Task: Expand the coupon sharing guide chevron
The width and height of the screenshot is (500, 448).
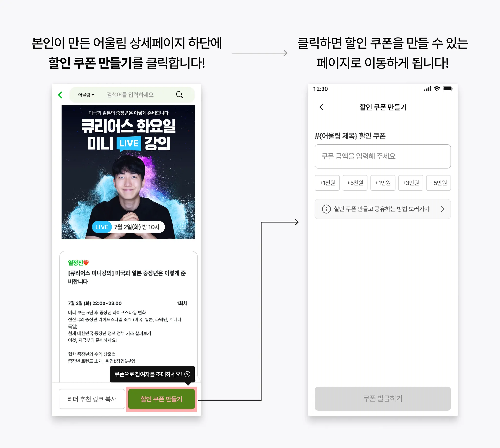Action: click(x=443, y=209)
